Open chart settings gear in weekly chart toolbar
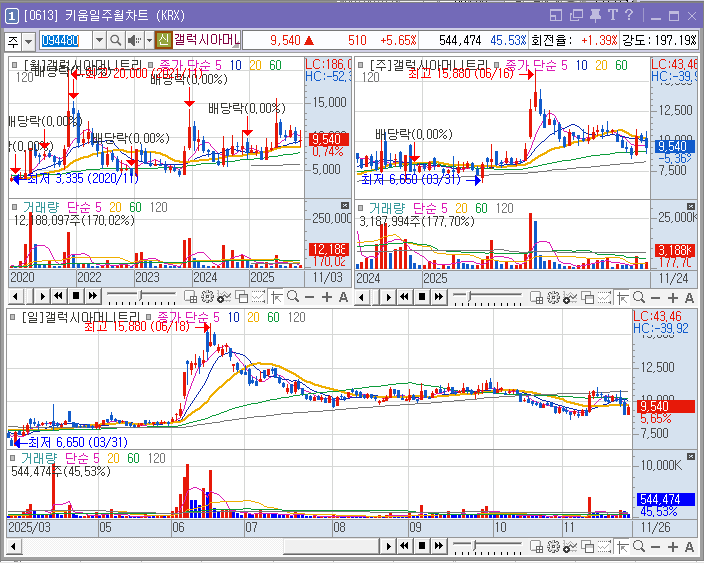Viewport: 704px width, 564px height. tap(553, 297)
